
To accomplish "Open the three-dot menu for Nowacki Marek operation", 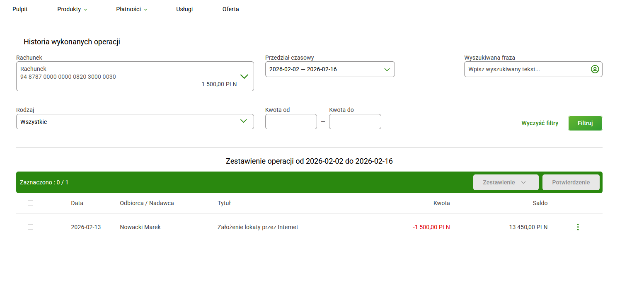I will tap(578, 227).
